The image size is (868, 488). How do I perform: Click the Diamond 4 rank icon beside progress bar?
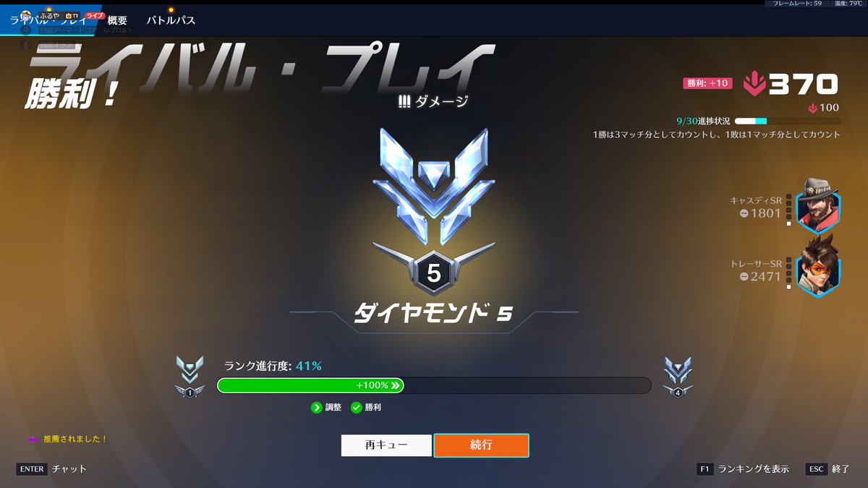click(678, 377)
